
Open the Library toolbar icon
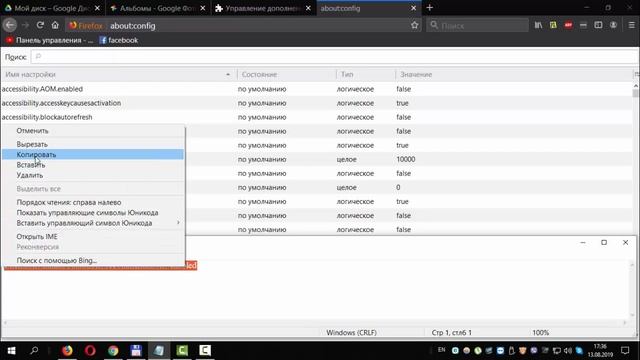click(538, 25)
